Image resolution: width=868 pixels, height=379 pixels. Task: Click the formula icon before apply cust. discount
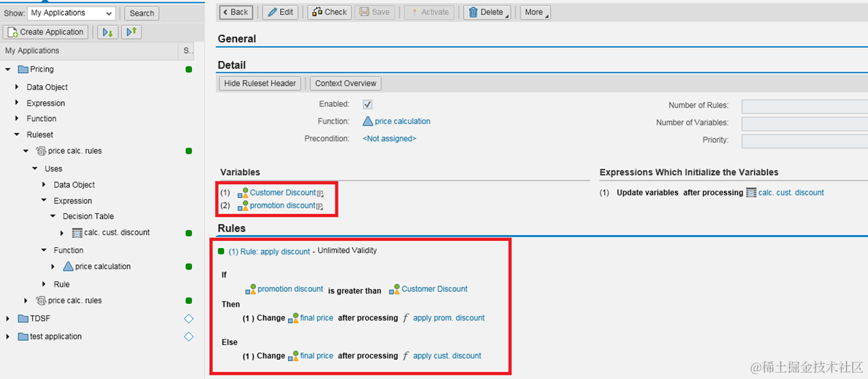pos(406,356)
